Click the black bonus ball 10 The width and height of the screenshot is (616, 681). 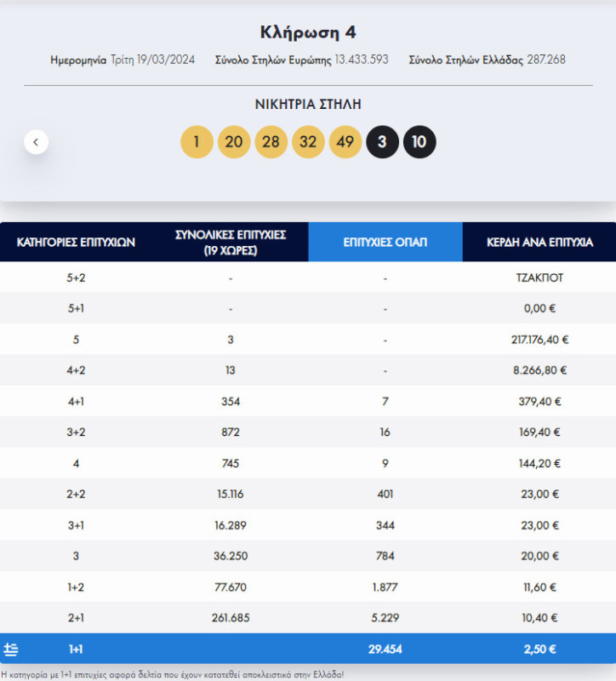[x=419, y=142]
